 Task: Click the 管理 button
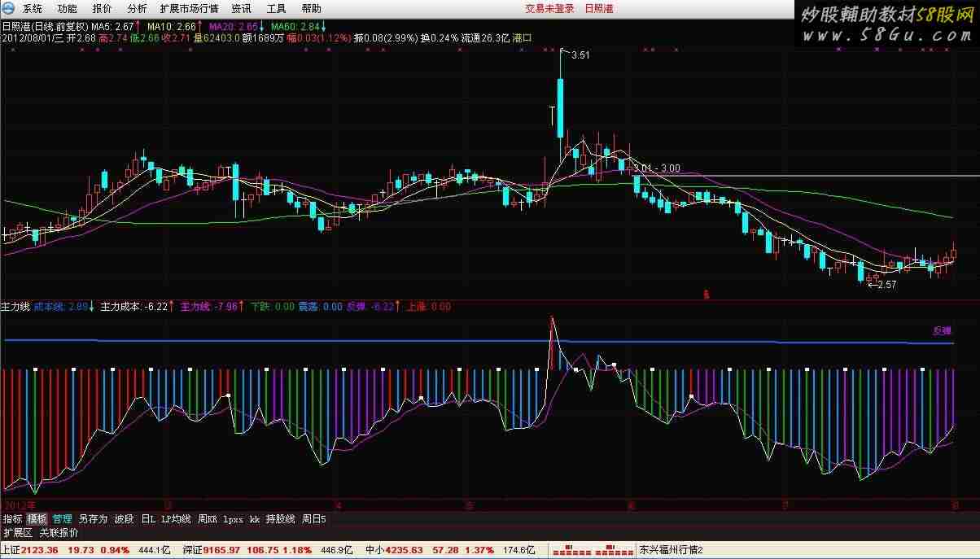coord(62,518)
